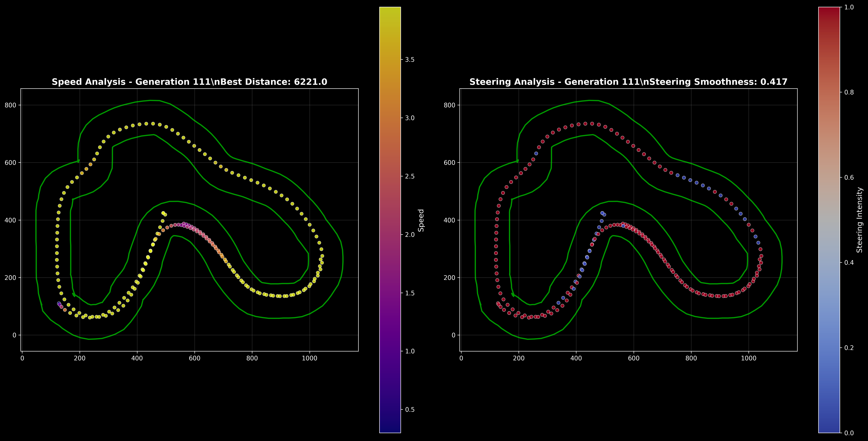Click x-axis label 600 on speed plot
Screen dimensions: 868x441
(194, 358)
